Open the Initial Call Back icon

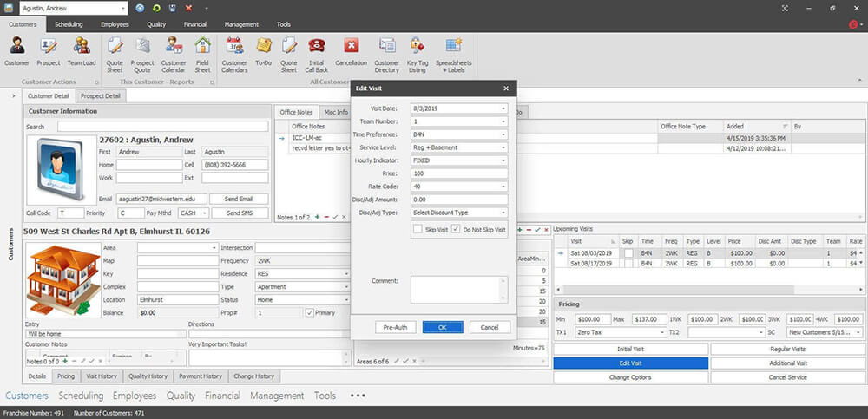click(317, 51)
